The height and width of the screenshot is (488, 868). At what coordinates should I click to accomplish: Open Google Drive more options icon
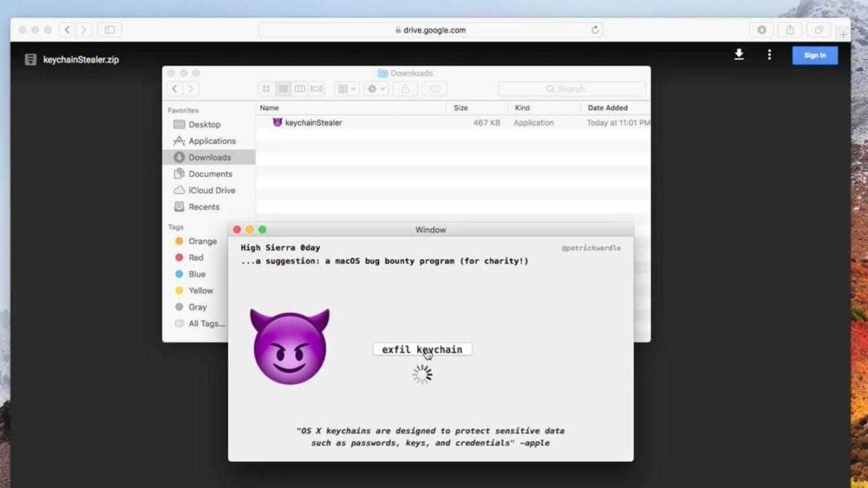[x=769, y=55]
